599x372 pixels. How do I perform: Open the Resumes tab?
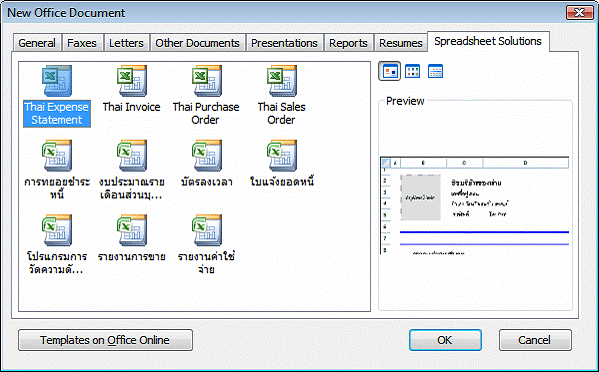(401, 43)
